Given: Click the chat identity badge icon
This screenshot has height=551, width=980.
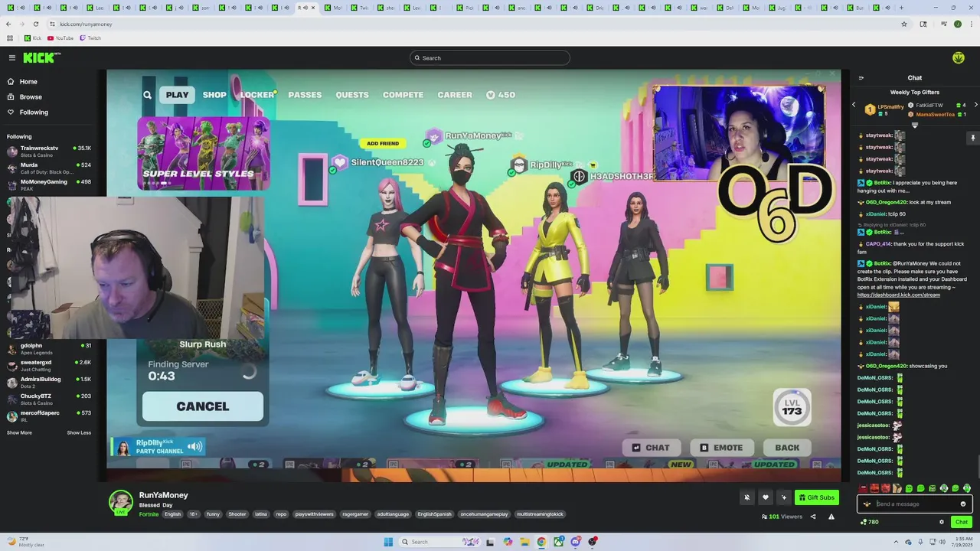Looking at the screenshot, I should [x=867, y=504].
